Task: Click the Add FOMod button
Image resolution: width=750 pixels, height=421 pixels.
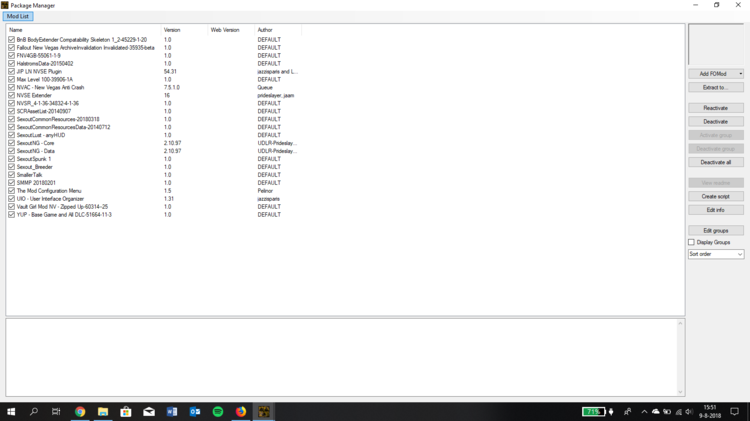Action: pos(713,74)
